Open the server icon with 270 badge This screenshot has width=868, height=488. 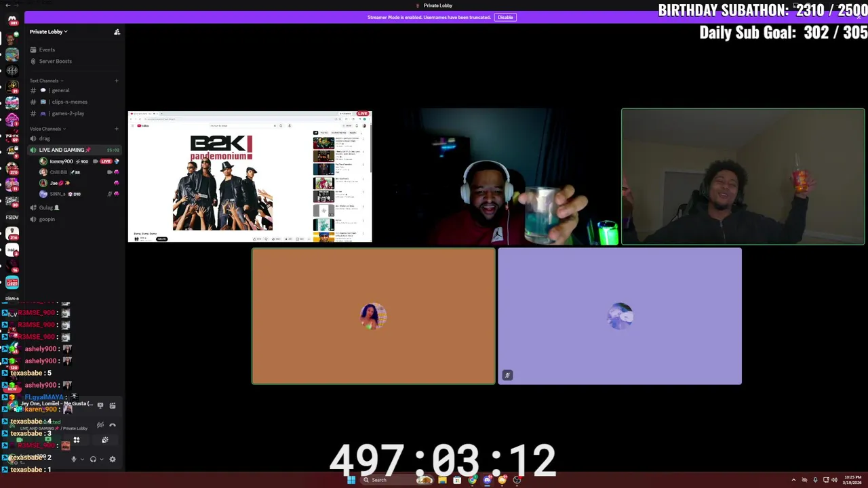tap(12, 168)
